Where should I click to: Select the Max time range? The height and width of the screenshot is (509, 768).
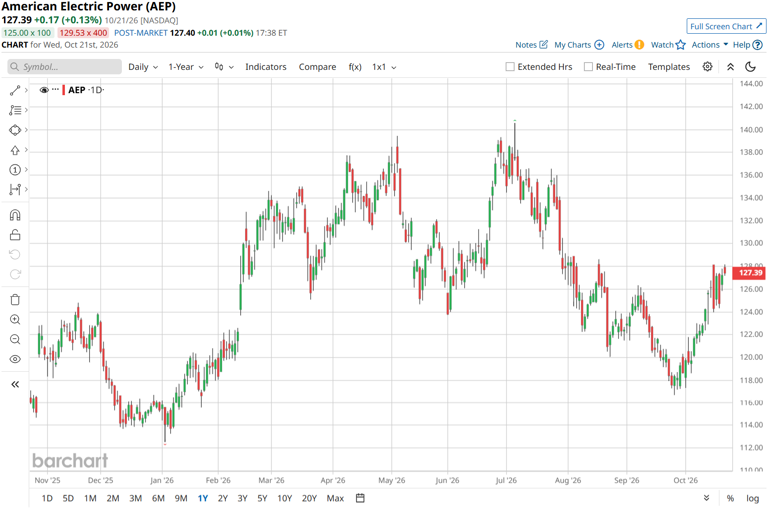(x=335, y=498)
